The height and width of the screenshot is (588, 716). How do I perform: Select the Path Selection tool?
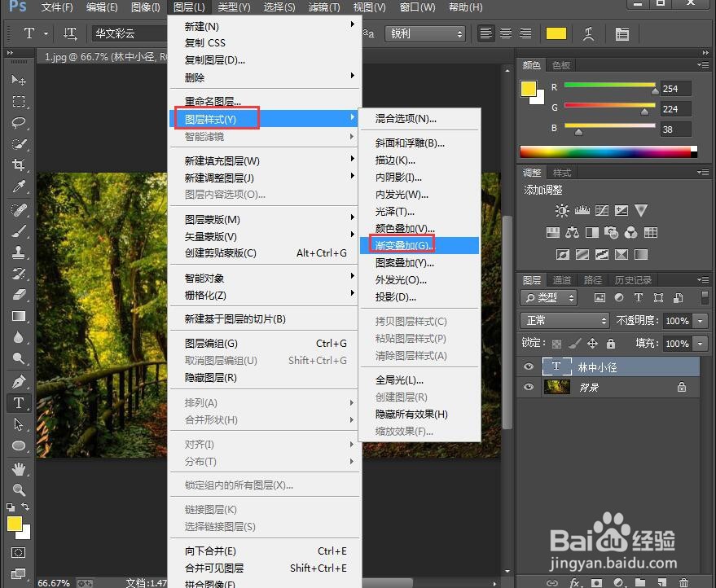pos(18,424)
